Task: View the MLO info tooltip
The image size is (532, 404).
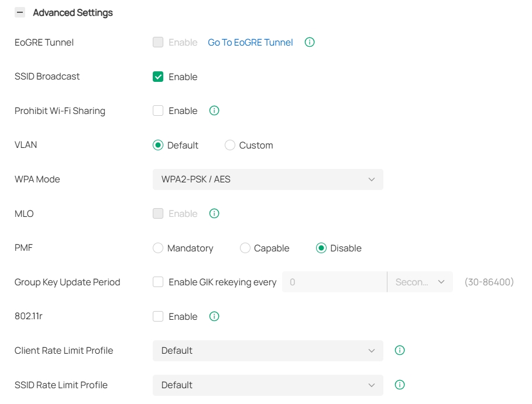Action: [x=214, y=213]
